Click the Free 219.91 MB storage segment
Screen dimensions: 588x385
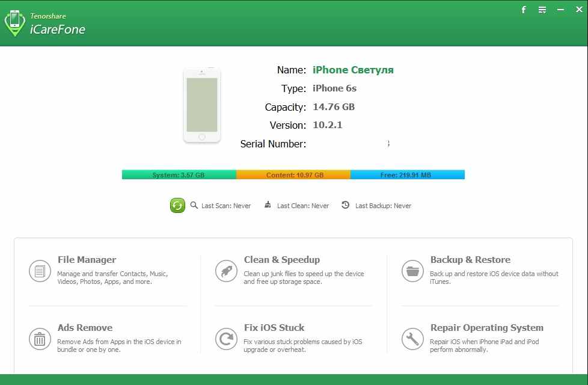click(408, 175)
